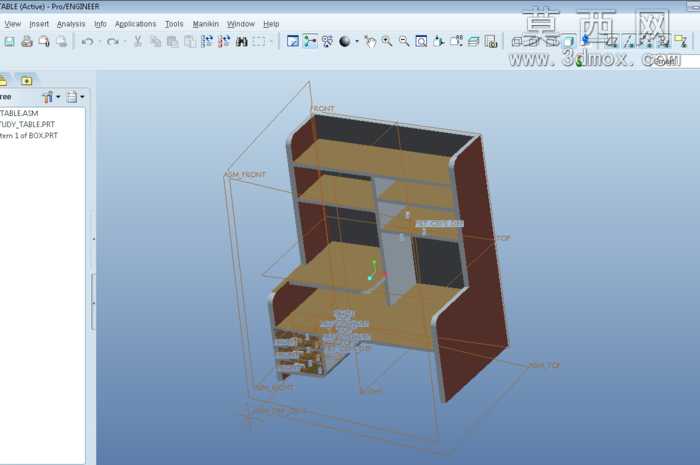Click the Layers icon

coord(474,42)
